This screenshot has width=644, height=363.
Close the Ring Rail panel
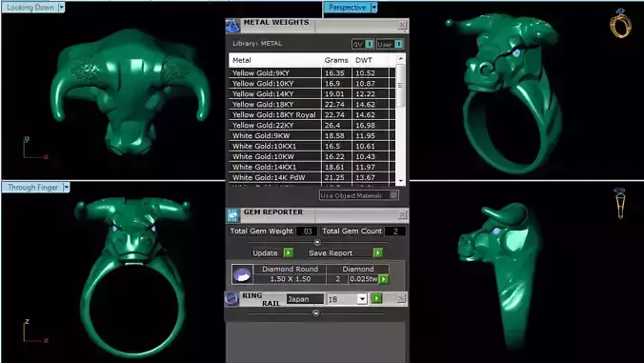coord(401,298)
